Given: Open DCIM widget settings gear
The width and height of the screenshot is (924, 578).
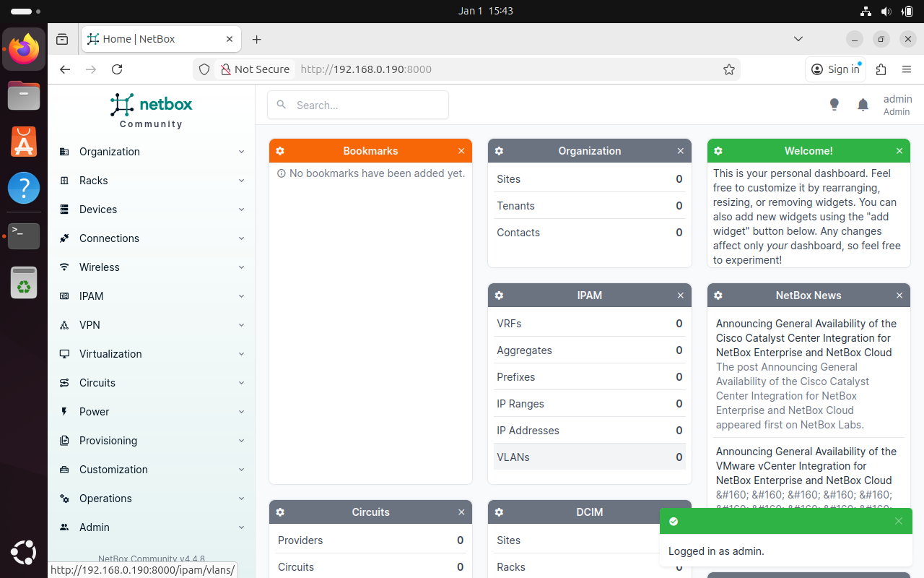Looking at the screenshot, I should [499, 512].
